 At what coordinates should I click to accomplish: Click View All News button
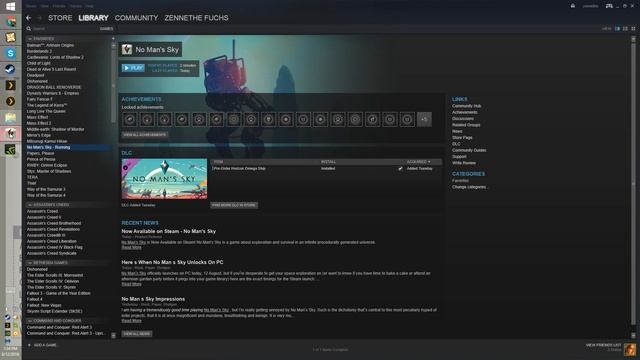137,334
